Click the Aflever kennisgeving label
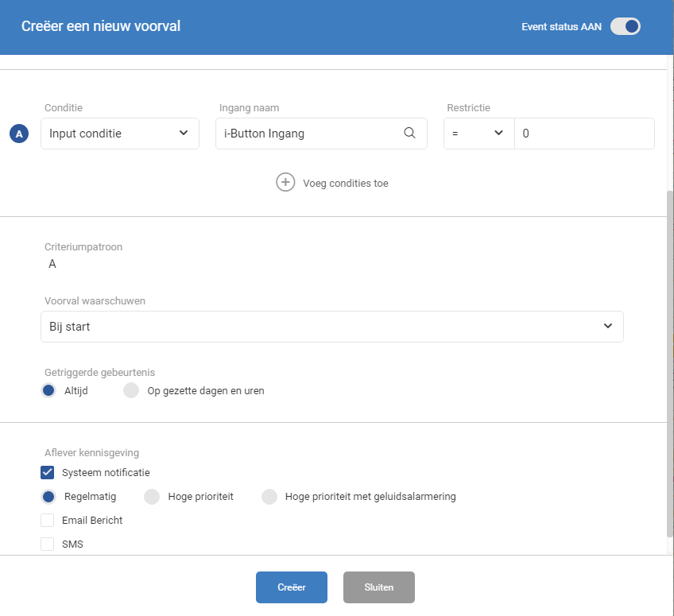674x616 pixels. coord(92,452)
